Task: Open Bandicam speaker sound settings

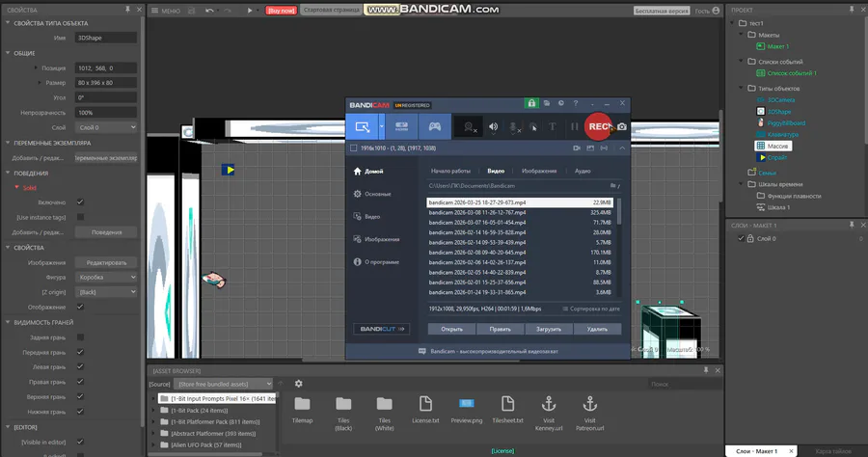Action: coord(493,127)
